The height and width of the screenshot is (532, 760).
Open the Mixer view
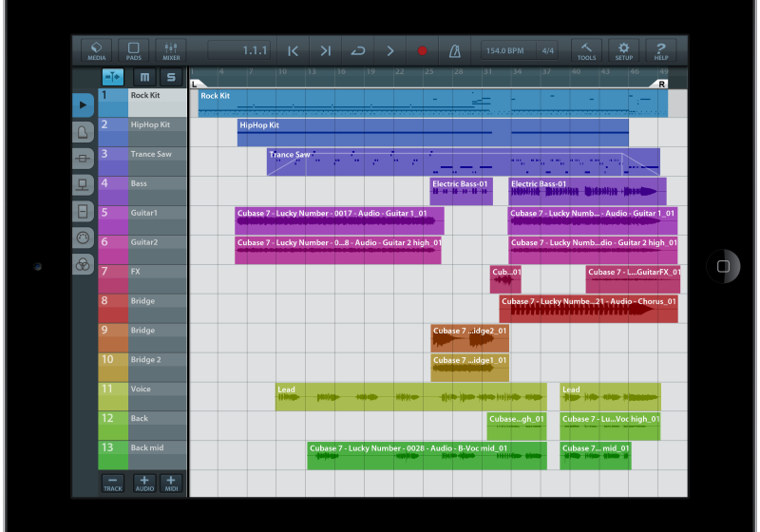(x=171, y=50)
